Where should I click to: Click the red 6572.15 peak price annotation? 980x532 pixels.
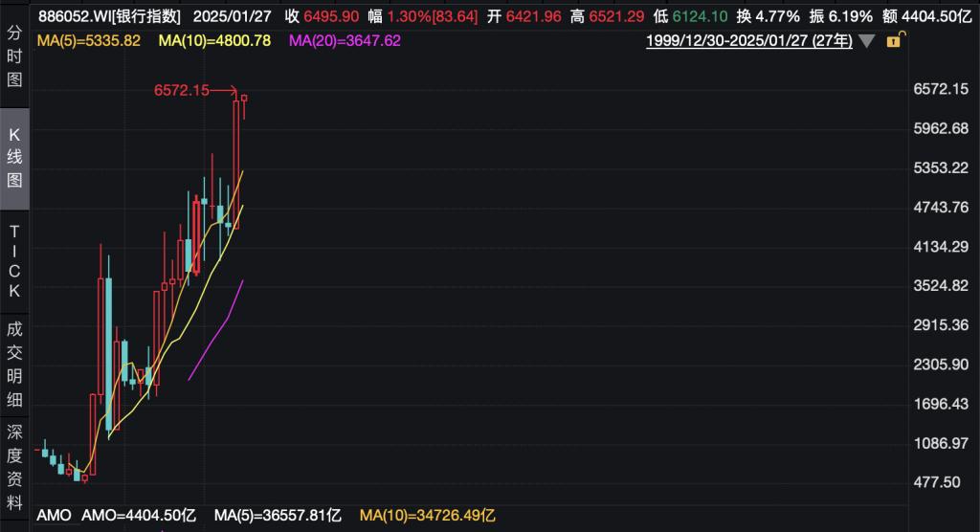tap(182, 91)
